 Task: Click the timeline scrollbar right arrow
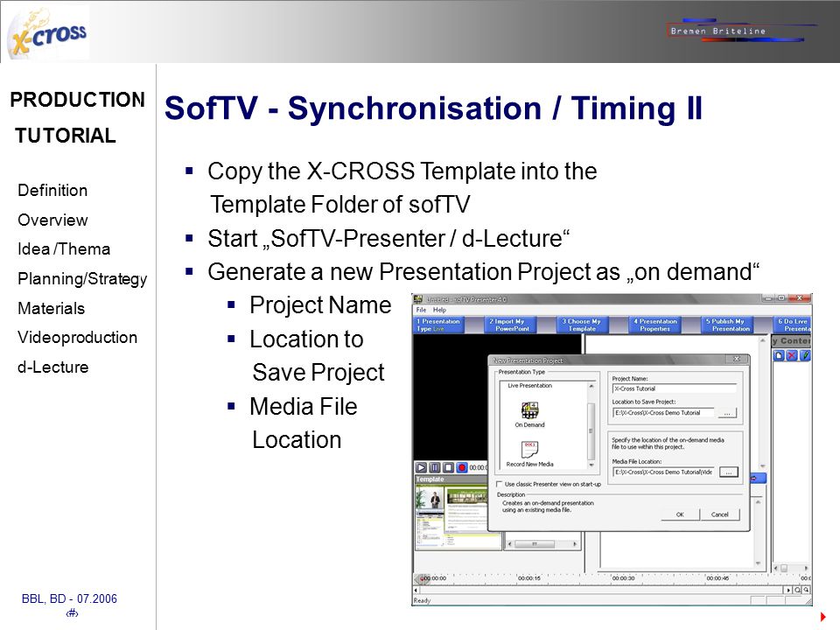[x=788, y=590]
